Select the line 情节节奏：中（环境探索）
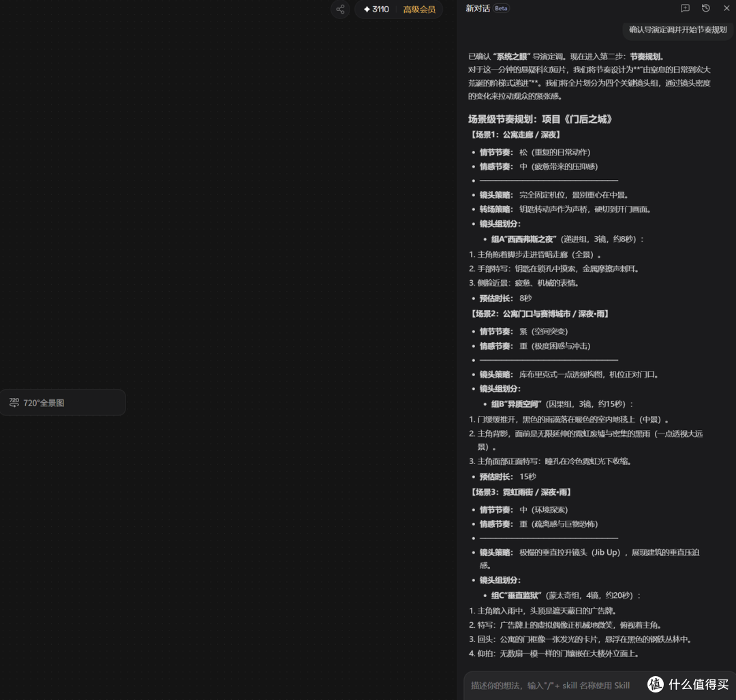The height and width of the screenshot is (700, 736). click(523, 510)
